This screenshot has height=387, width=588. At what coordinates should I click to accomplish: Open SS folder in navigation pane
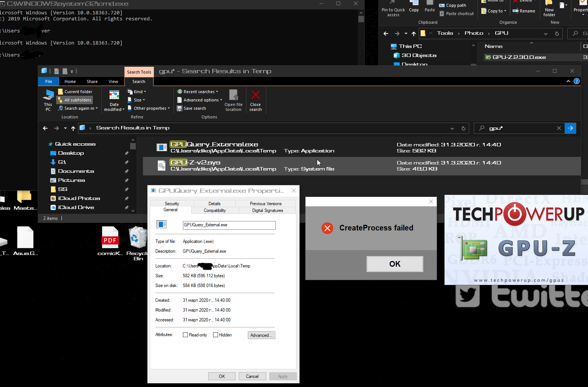click(63, 189)
